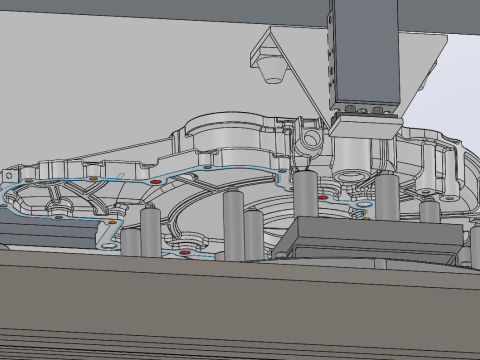Pick the ring-shaped lug with the round hole
Viewport: 480px width, 360px height.
tap(311, 138)
